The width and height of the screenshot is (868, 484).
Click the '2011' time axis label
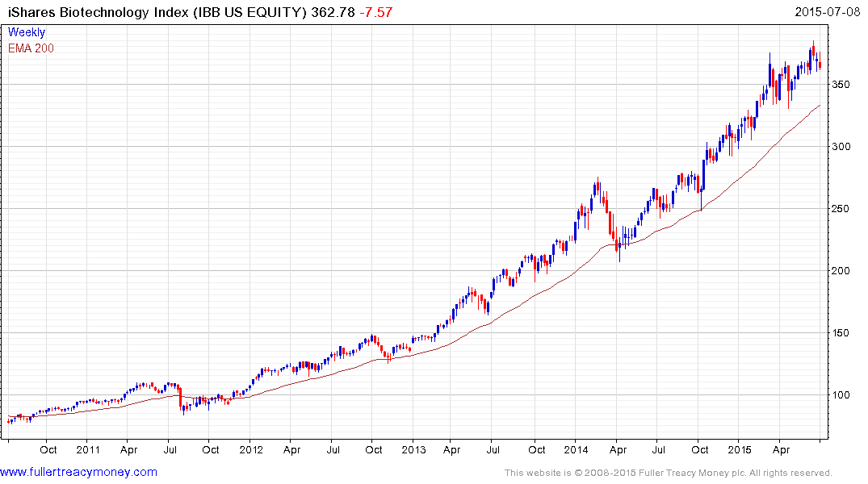pos(88,449)
